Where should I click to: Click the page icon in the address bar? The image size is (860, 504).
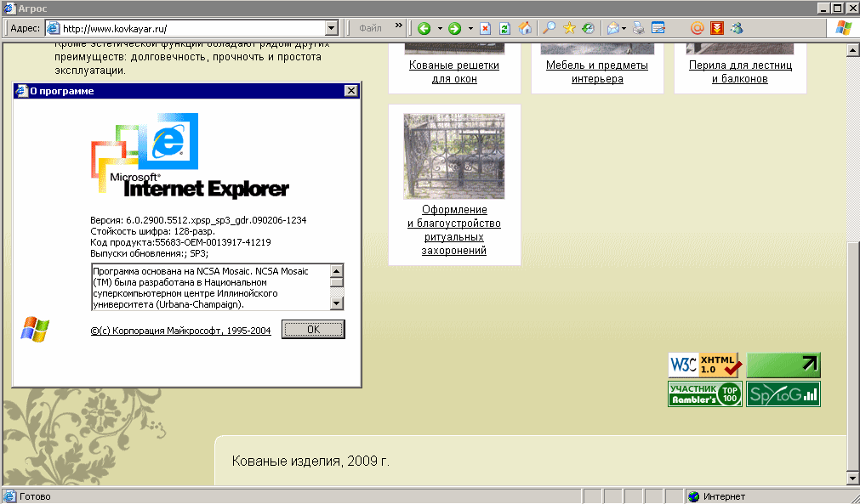pyautogui.click(x=54, y=29)
